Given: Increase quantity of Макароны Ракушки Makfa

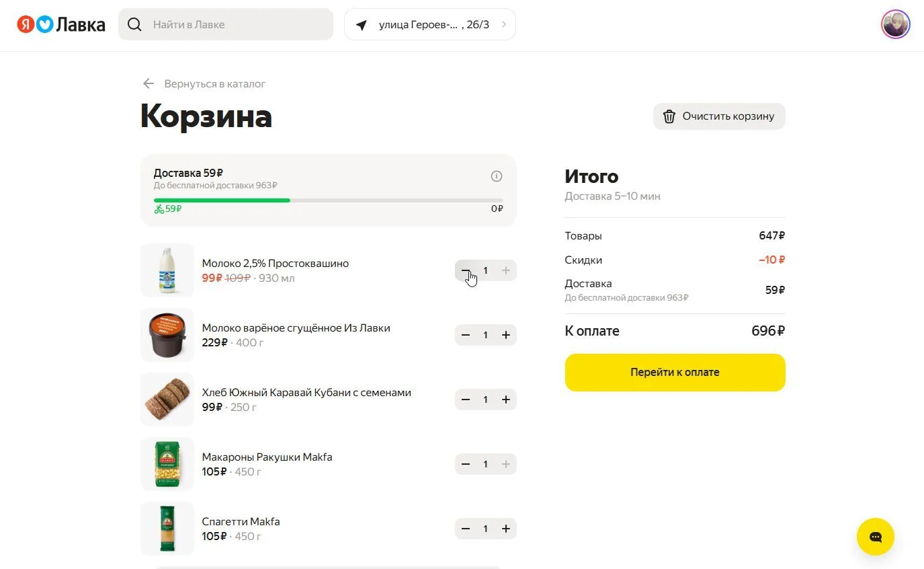Looking at the screenshot, I should point(506,464).
